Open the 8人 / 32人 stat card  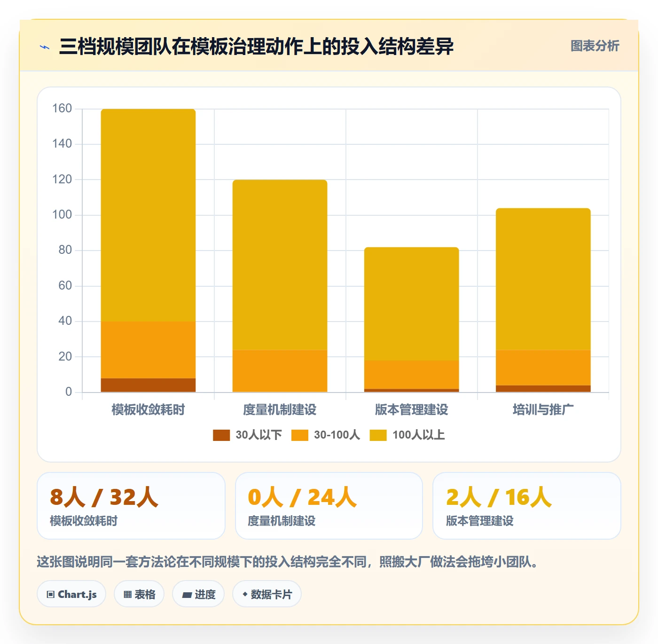coord(131,506)
